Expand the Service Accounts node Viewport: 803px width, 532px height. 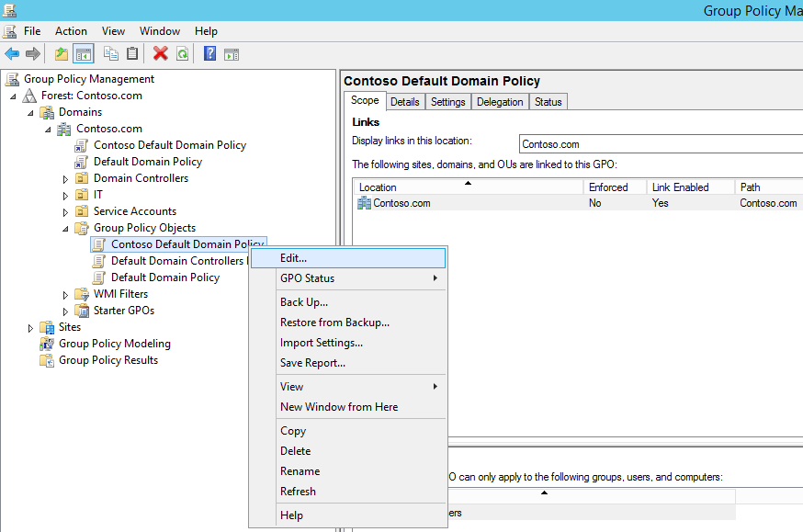point(65,212)
